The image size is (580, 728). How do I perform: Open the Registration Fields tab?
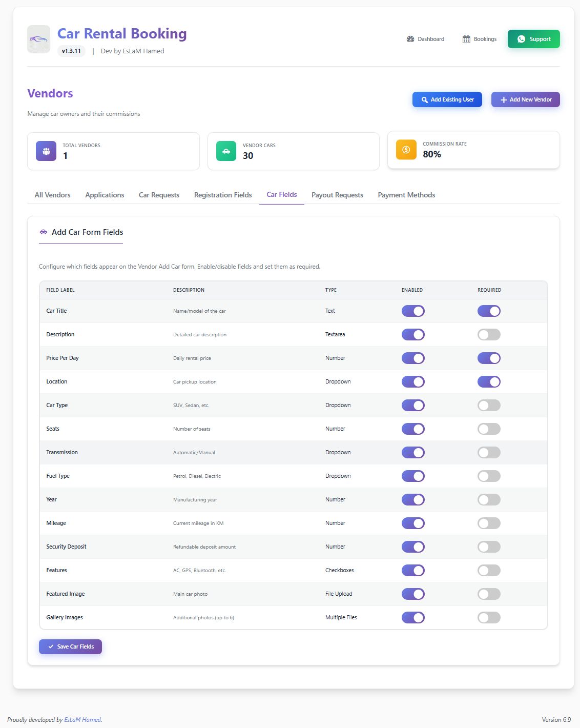tap(223, 195)
